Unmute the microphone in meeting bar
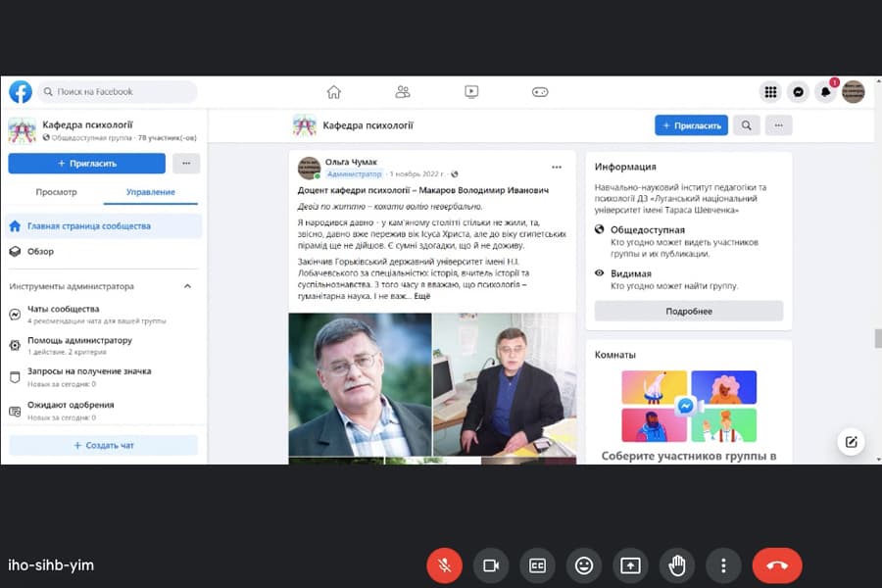 (x=444, y=565)
